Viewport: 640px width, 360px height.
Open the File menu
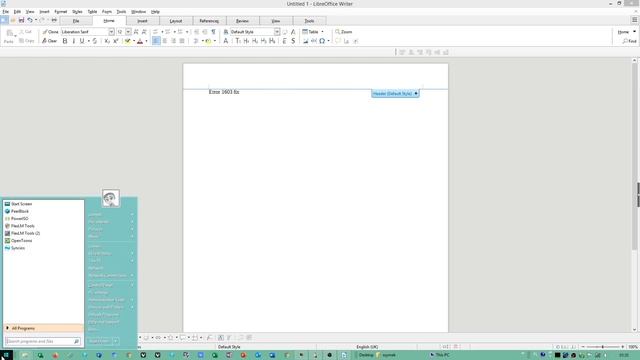6,12
